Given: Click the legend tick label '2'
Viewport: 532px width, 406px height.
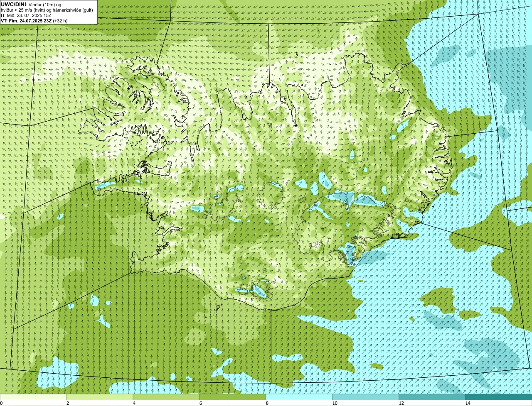Looking at the screenshot, I should pyautogui.click(x=67, y=403).
